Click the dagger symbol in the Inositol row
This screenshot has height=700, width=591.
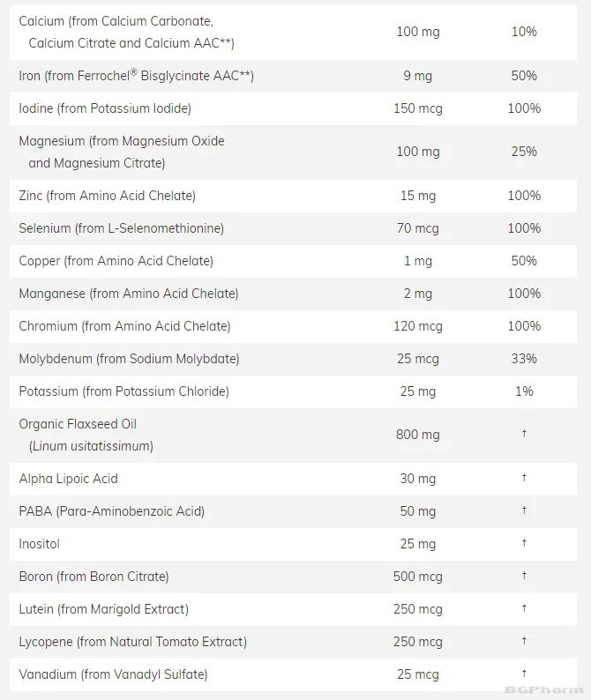point(524,543)
